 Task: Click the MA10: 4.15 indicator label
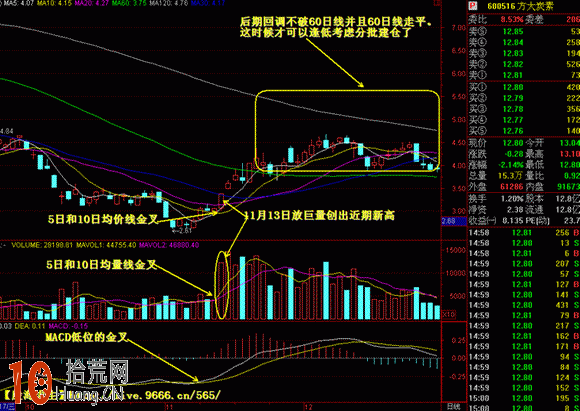54,3
